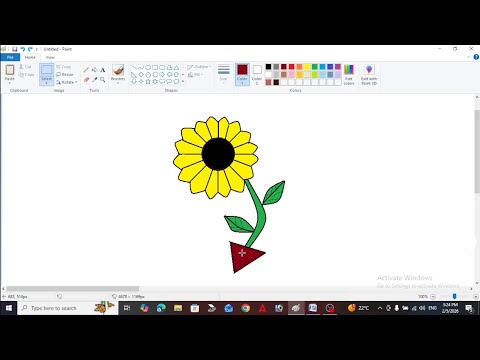Click the Cut button
The width and height of the screenshot is (480, 360).
coord(25,67)
